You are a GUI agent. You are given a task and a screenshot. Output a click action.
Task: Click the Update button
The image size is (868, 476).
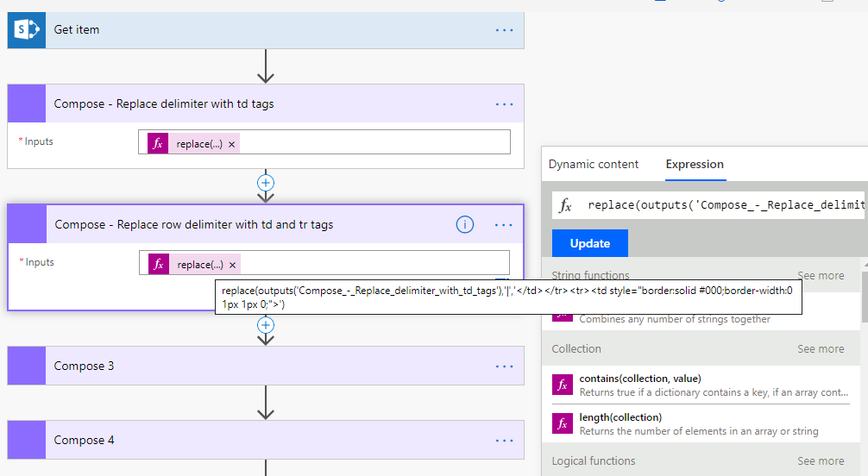click(x=590, y=243)
